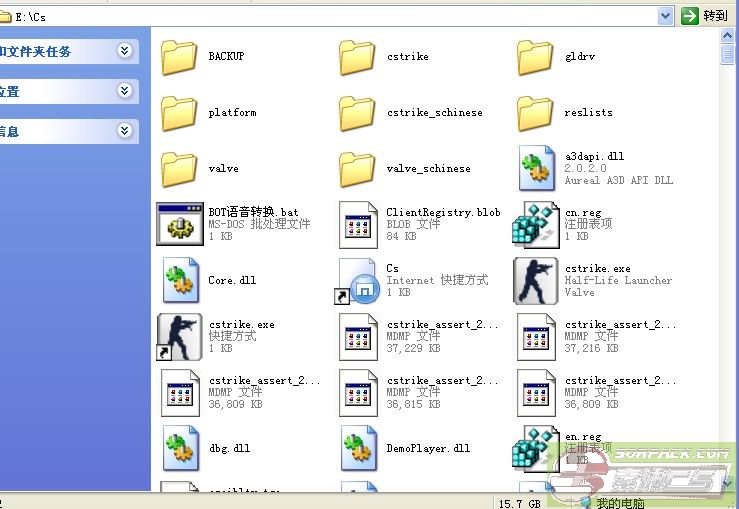Collapse the 信息 details panel section
Viewport: 739px width, 509px height.
click(124, 131)
